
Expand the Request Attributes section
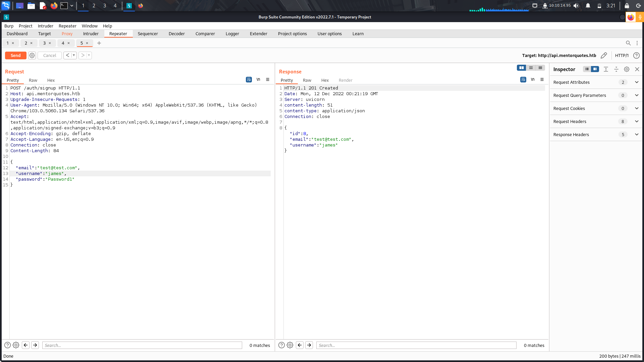pyautogui.click(x=637, y=82)
